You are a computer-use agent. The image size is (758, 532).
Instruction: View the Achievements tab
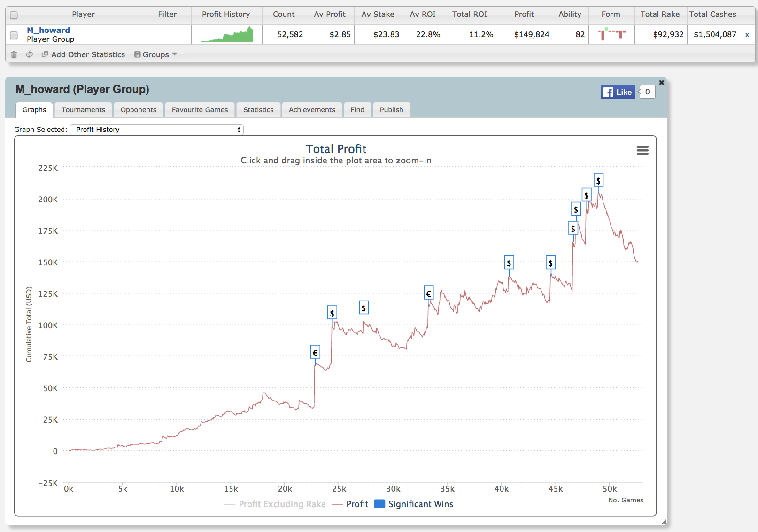(x=312, y=110)
